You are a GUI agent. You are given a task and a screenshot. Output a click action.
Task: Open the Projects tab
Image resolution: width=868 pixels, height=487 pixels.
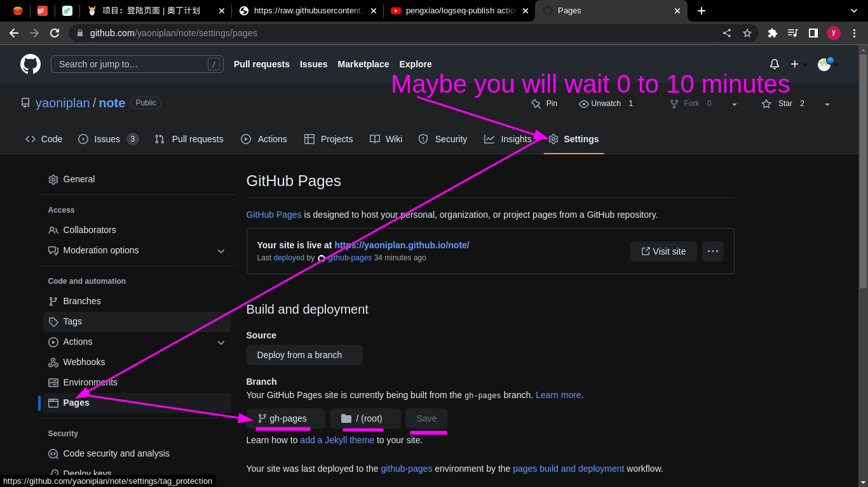(329, 139)
